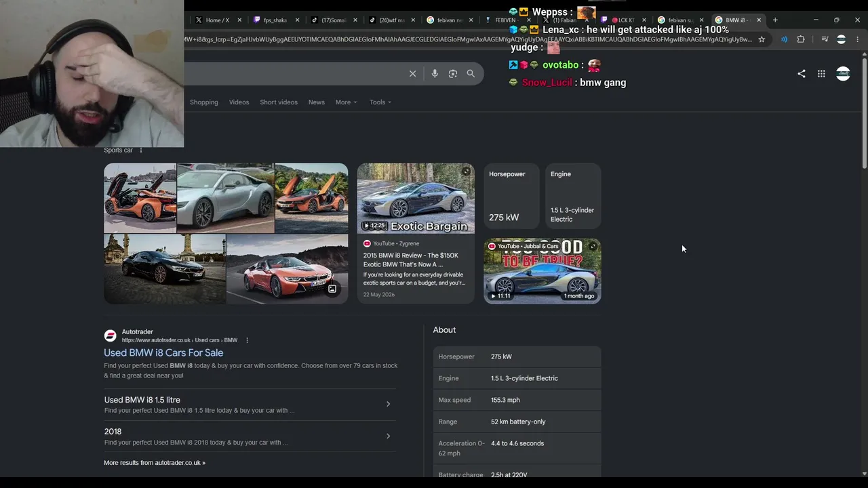Click the Autotrader site favicon
Viewport: 868px width, 488px height.
point(110,335)
